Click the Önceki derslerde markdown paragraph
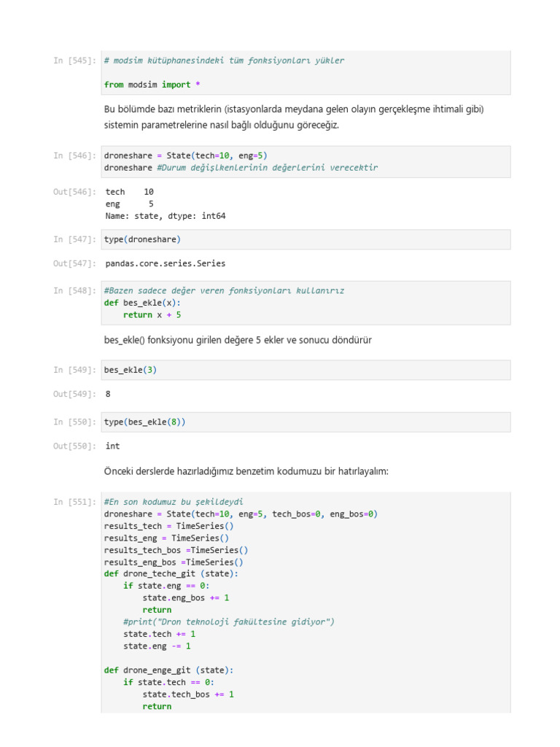The image size is (560, 747). click(246, 472)
